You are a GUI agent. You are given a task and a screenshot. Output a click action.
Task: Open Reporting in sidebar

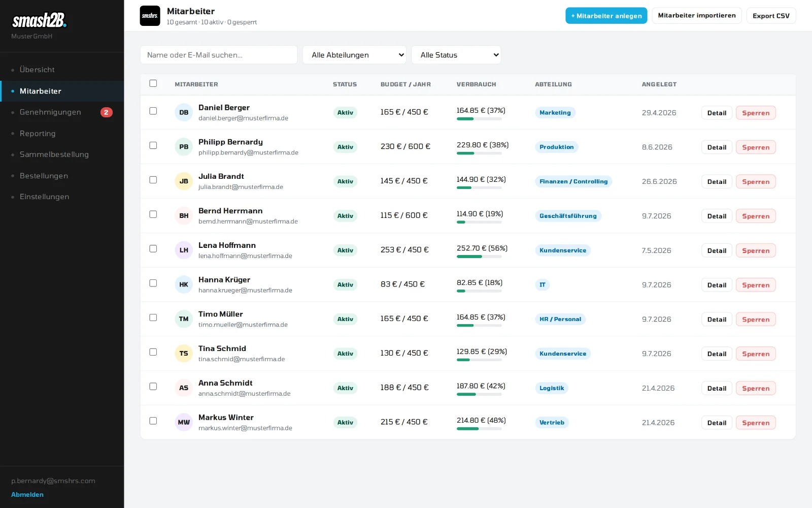coord(62,134)
